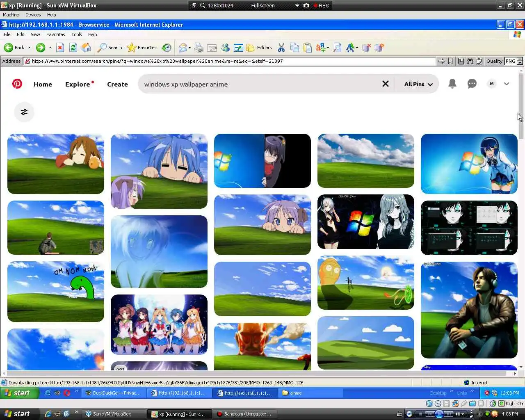Open Pinterest notifications bell
The image size is (525, 420).
click(x=452, y=84)
